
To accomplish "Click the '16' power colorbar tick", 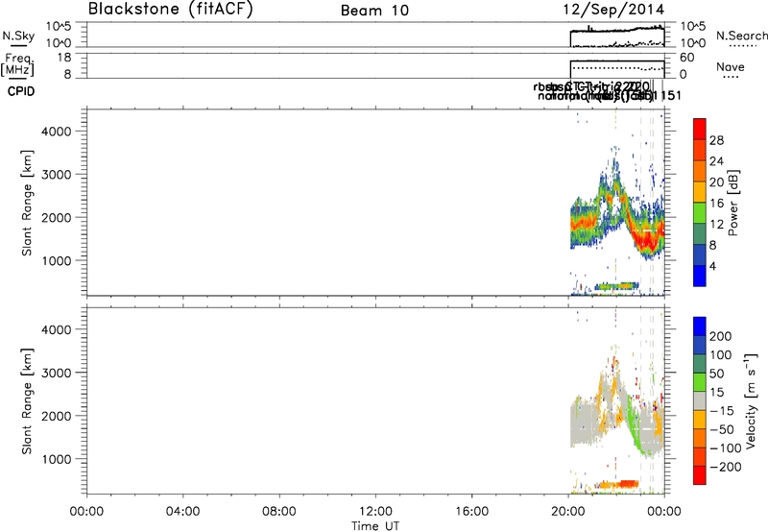I will [x=716, y=204].
